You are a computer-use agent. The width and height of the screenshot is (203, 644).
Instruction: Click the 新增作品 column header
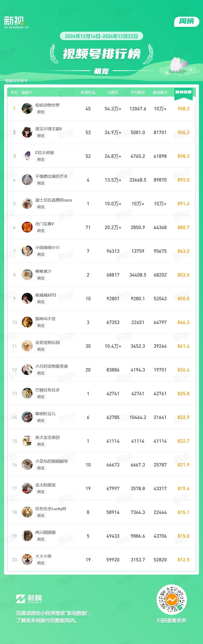tap(88, 93)
